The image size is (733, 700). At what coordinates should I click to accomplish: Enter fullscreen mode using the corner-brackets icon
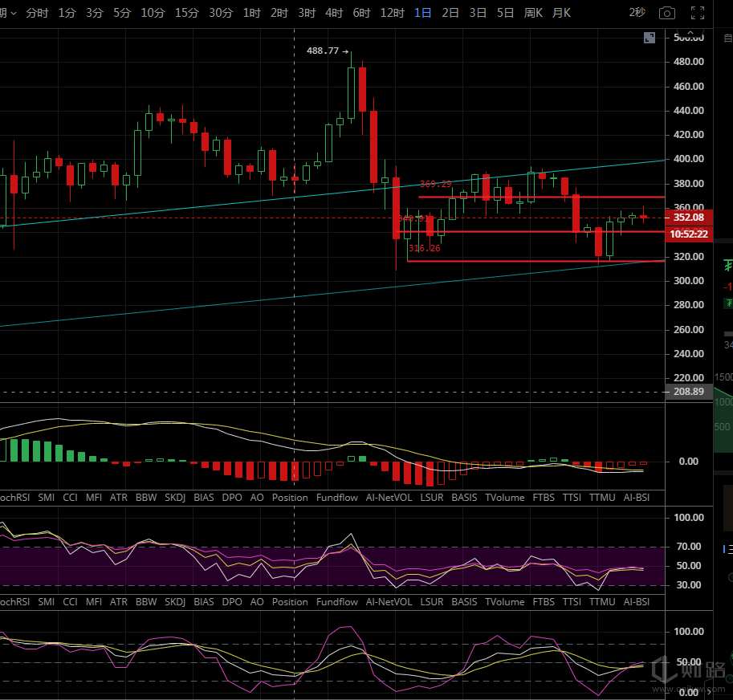(x=698, y=13)
